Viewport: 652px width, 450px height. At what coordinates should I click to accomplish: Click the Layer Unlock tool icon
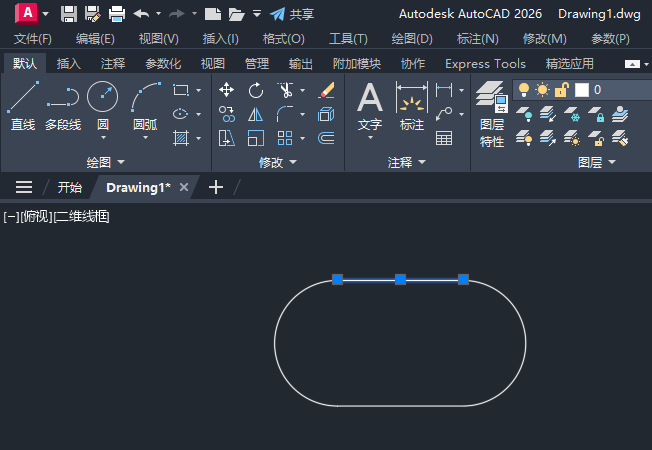coord(596,138)
